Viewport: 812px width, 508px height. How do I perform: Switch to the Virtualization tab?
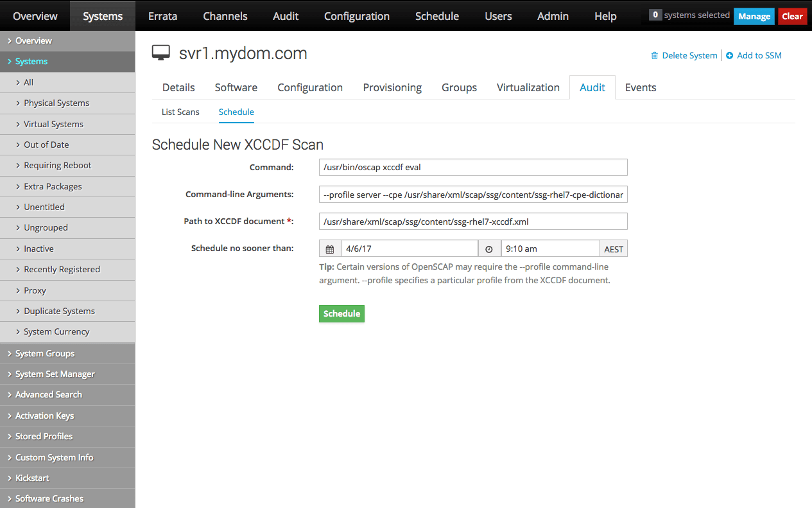click(528, 87)
